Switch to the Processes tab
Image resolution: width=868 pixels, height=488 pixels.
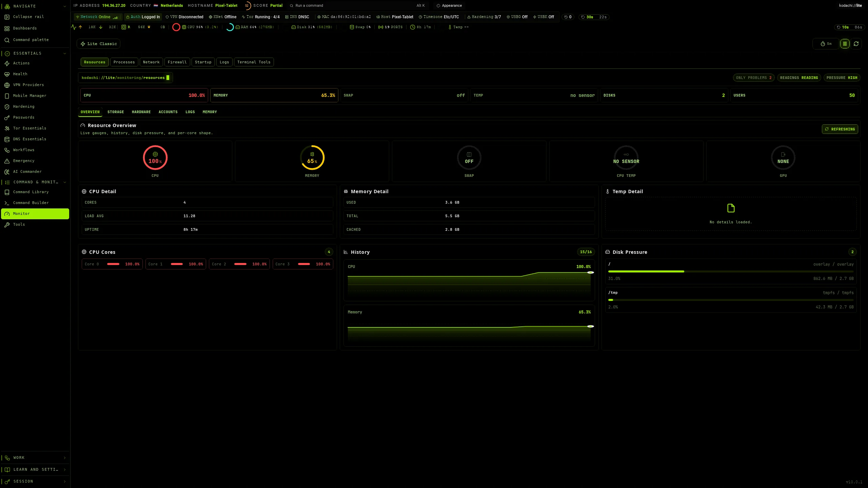(124, 62)
